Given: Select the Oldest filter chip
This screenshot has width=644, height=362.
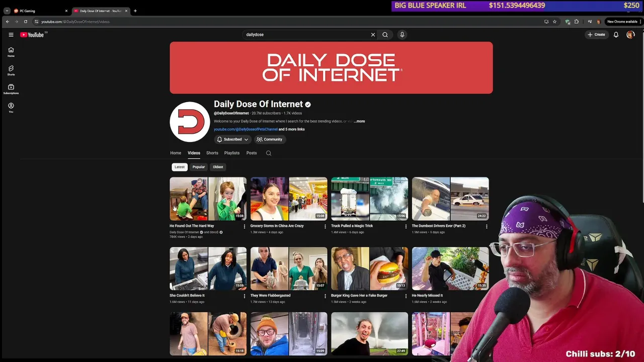Looking at the screenshot, I should click(218, 167).
